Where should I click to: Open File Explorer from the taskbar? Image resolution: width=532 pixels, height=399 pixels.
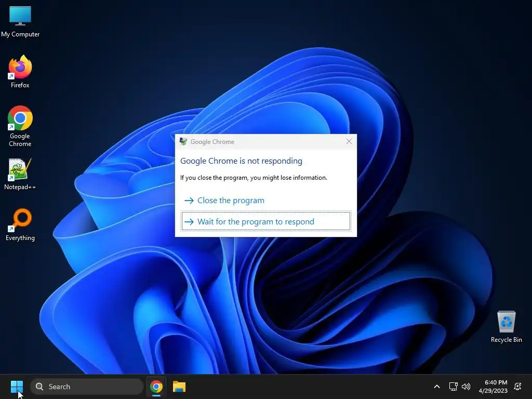(x=179, y=387)
